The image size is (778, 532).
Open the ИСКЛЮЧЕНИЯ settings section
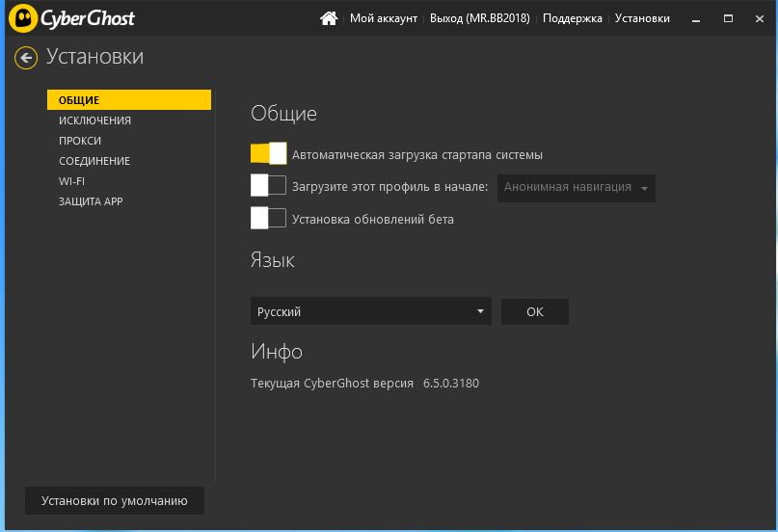coord(94,120)
